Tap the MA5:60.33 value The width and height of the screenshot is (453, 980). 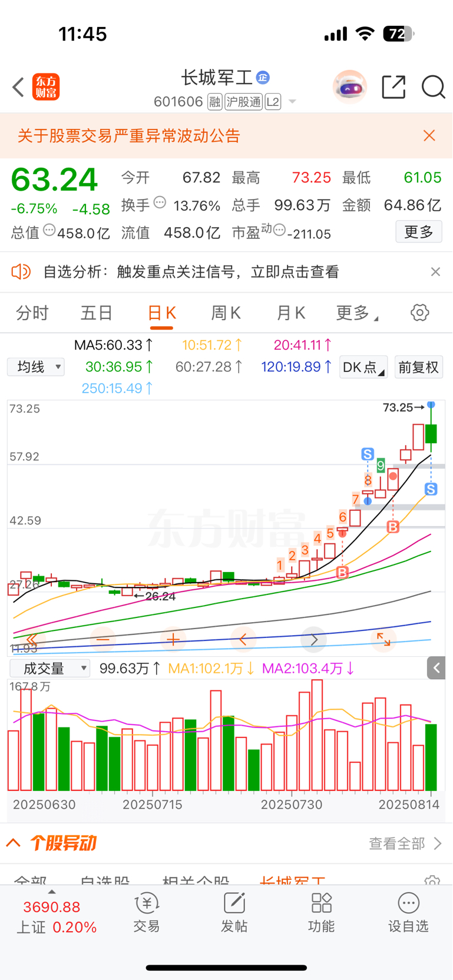(x=113, y=345)
